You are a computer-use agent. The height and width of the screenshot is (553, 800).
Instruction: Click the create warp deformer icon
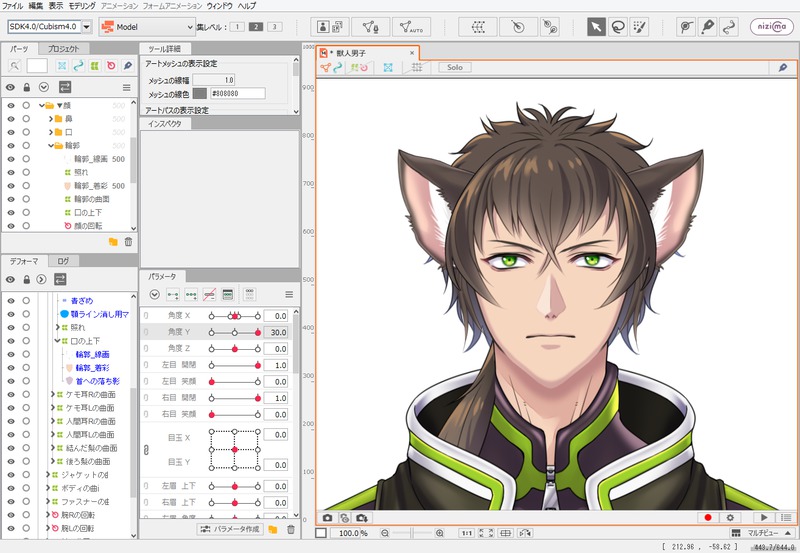478,27
